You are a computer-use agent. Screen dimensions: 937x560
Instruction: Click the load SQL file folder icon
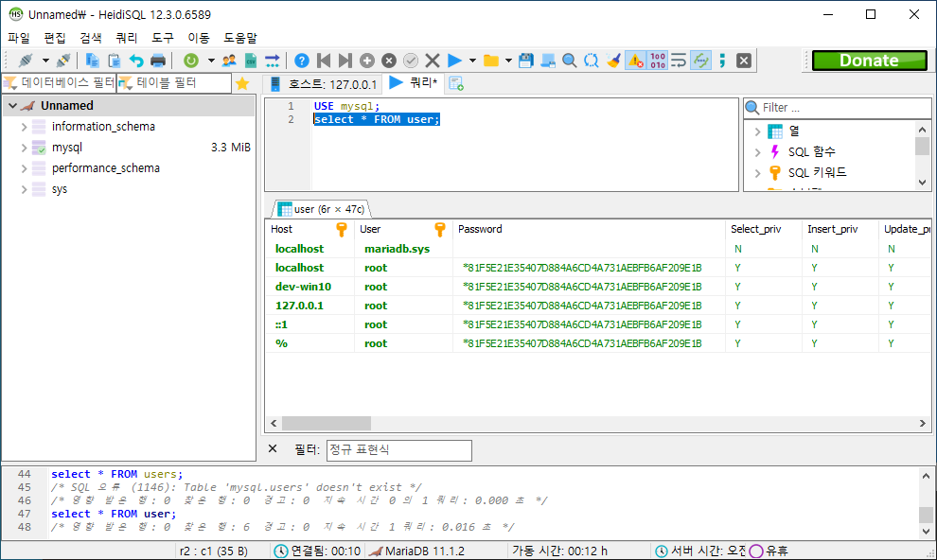490,61
